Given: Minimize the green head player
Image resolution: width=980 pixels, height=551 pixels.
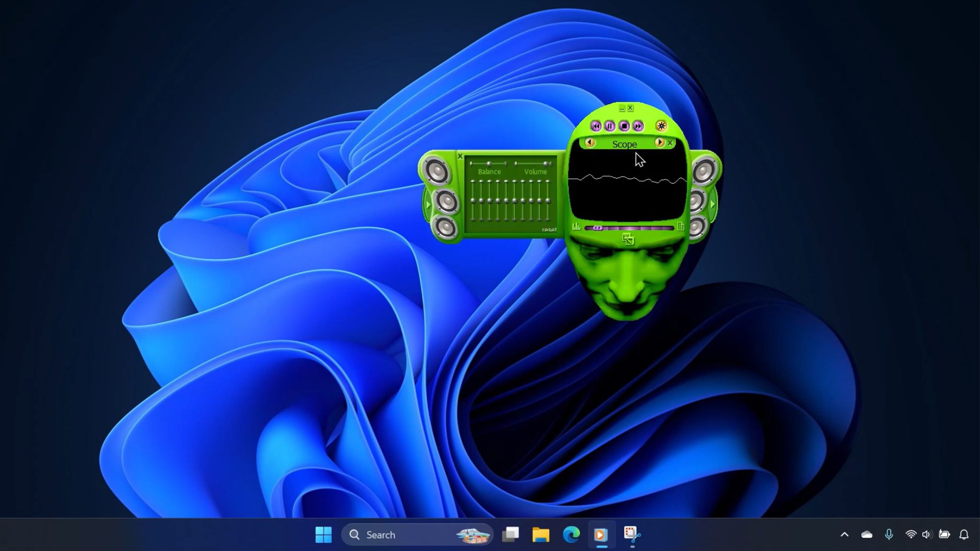Looking at the screenshot, I should coord(622,108).
